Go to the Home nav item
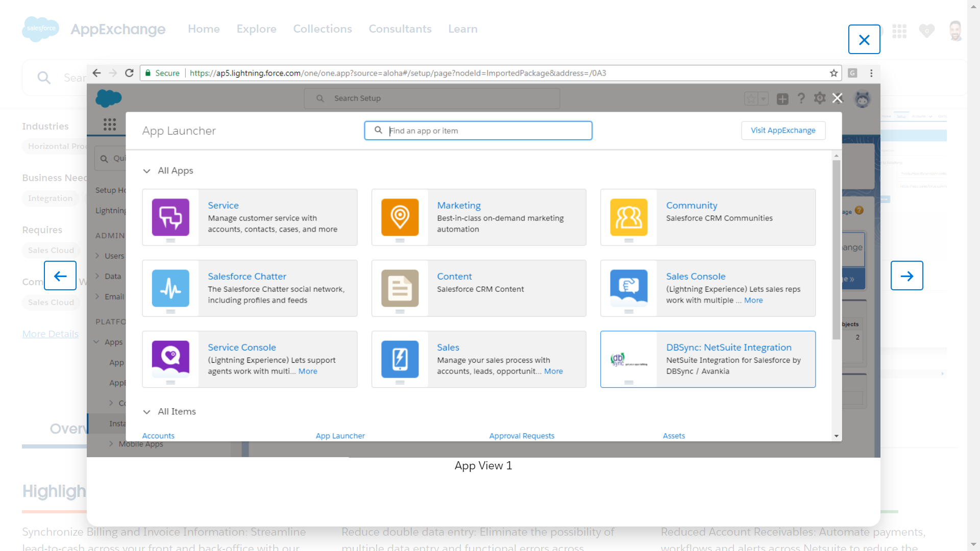 coord(204,29)
